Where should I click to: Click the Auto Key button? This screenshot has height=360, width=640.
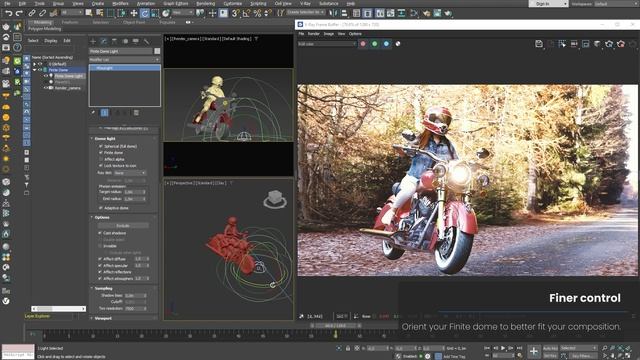pos(550,348)
